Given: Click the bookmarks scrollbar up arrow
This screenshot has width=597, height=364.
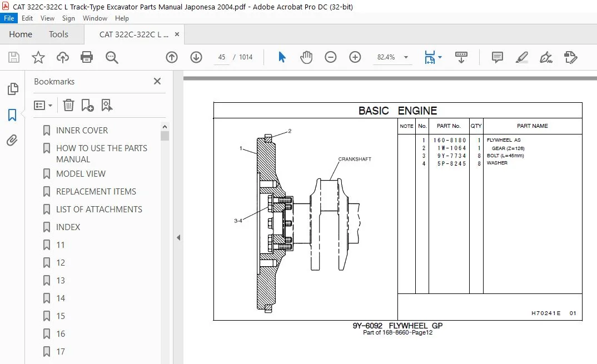Looking at the screenshot, I should pos(165,126).
